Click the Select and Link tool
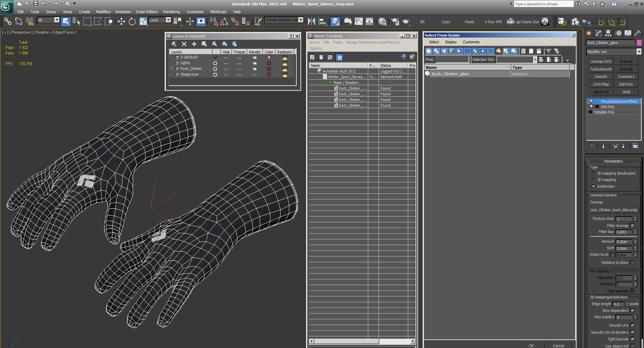This screenshot has height=348, width=644. (8, 21)
